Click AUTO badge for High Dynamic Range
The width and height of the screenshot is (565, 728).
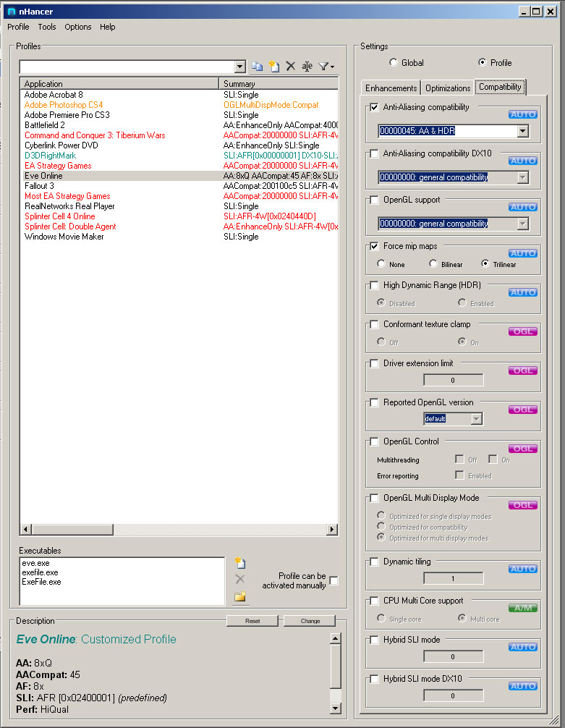pos(523,292)
